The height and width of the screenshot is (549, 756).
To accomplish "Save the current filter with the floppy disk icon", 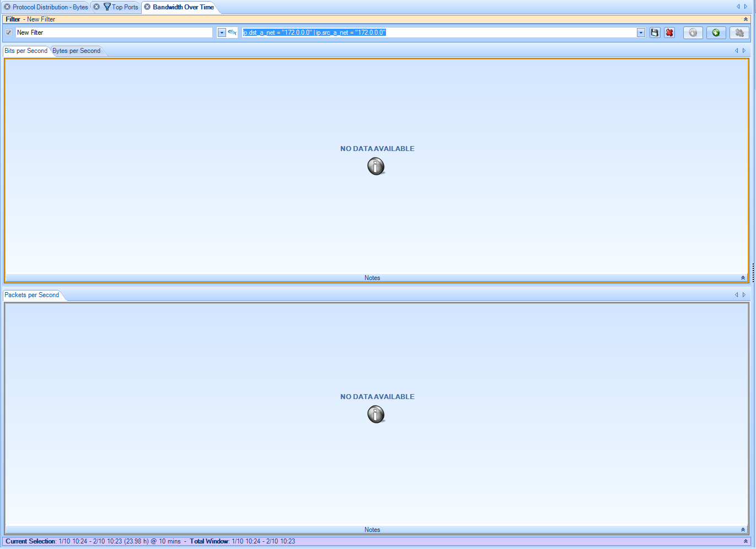I will click(655, 33).
